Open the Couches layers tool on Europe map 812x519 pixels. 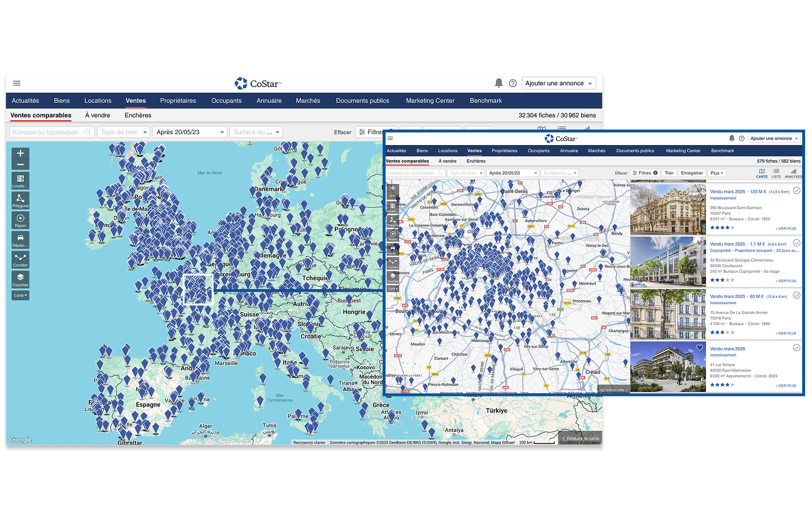point(20,279)
